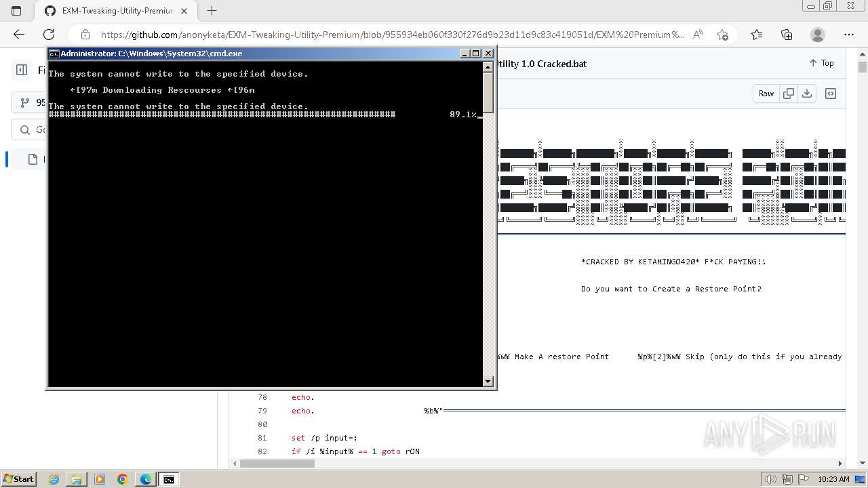Click the 'Downloading Rescourses' text in cmd
The width and height of the screenshot is (868, 488).
click(162, 90)
